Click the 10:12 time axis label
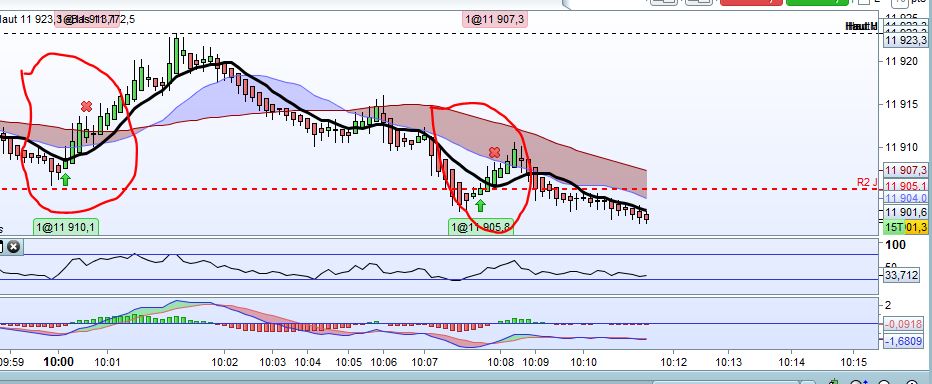The height and width of the screenshot is (384, 932). (x=673, y=362)
